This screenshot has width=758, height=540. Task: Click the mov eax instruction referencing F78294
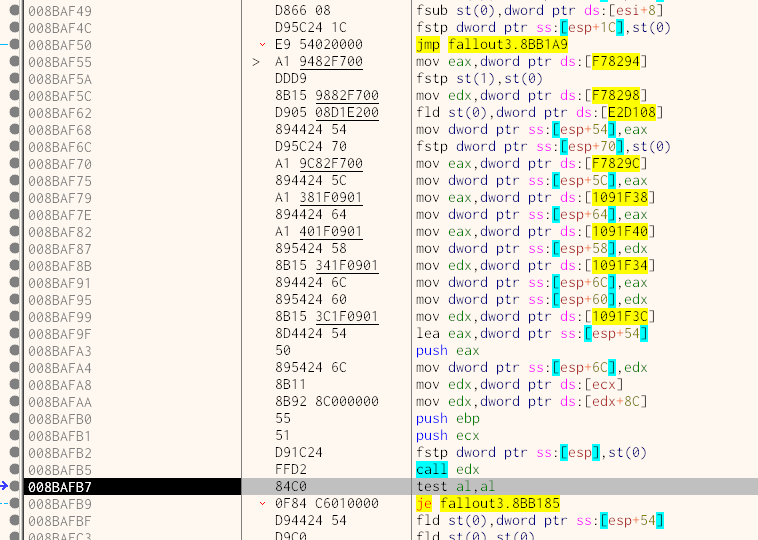click(x=532, y=61)
